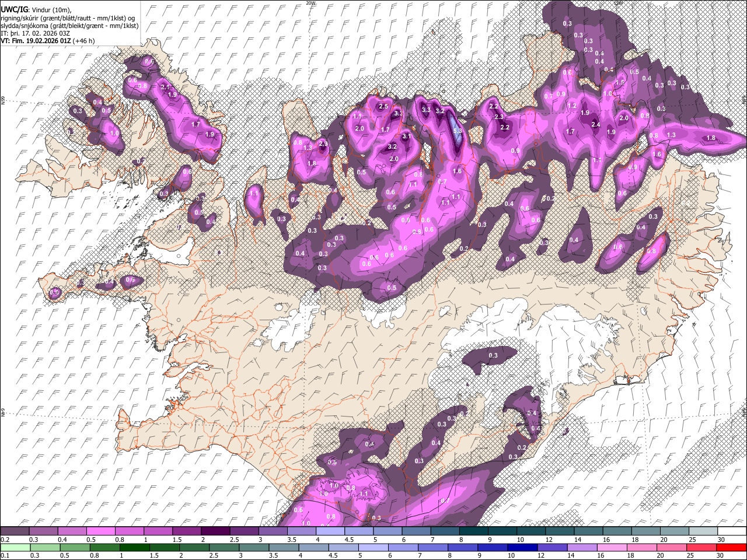Click the 'rigning/skúrir (grænt/blátt/rautt' legend description line
The width and height of the screenshot is (747, 560).
tap(68, 18)
